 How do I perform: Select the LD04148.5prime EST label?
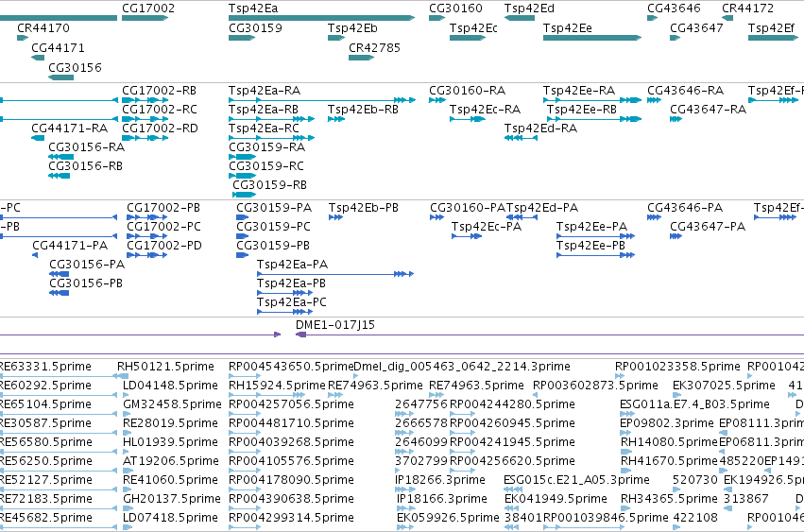pyautogui.click(x=170, y=386)
